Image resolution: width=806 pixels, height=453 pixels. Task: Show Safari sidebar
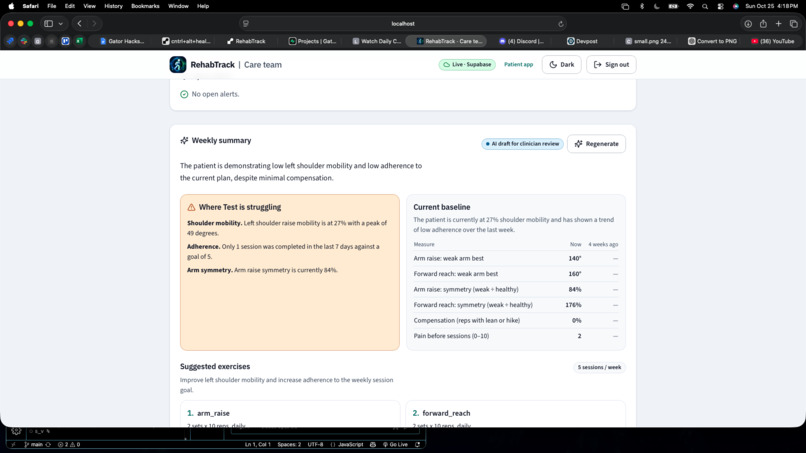pos(48,24)
